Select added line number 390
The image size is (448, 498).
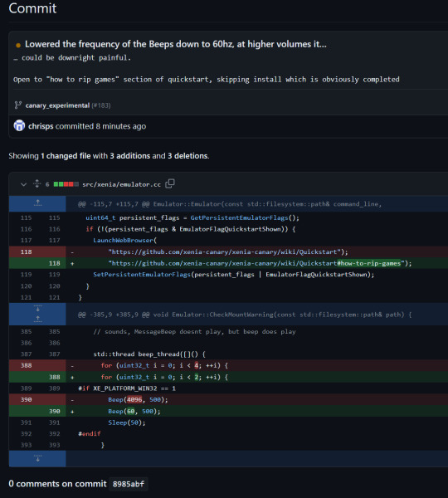coord(54,412)
